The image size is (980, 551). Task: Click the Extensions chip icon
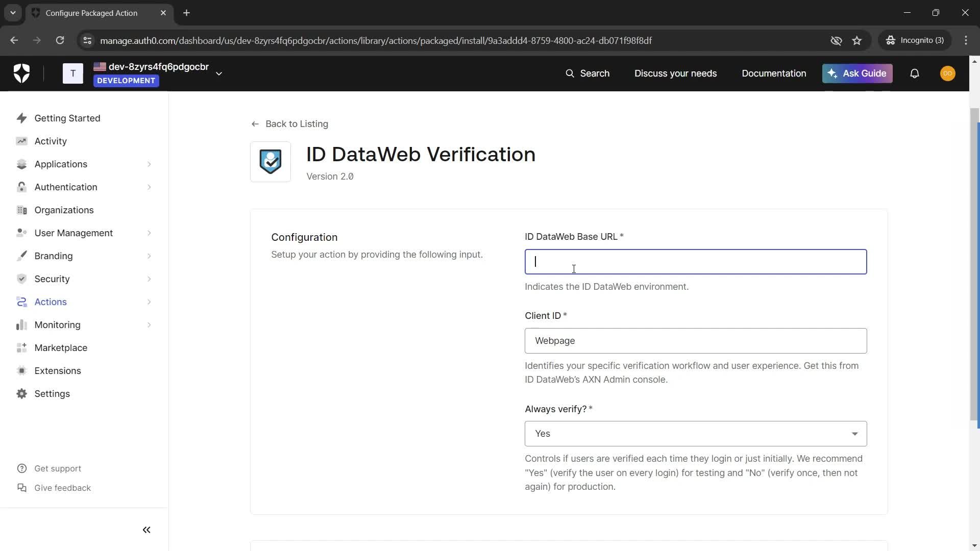(x=21, y=371)
